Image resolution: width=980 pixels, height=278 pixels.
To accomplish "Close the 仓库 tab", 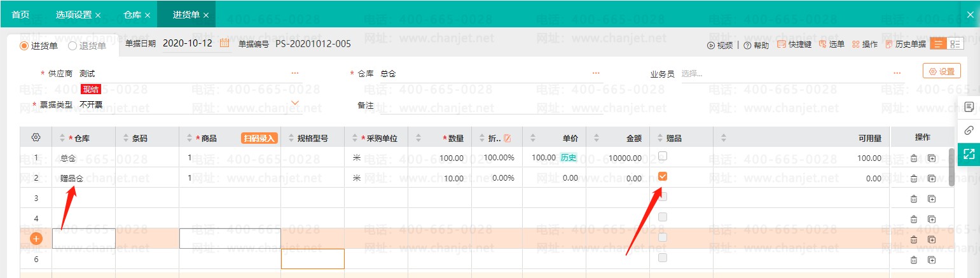I will tap(148, 15).
